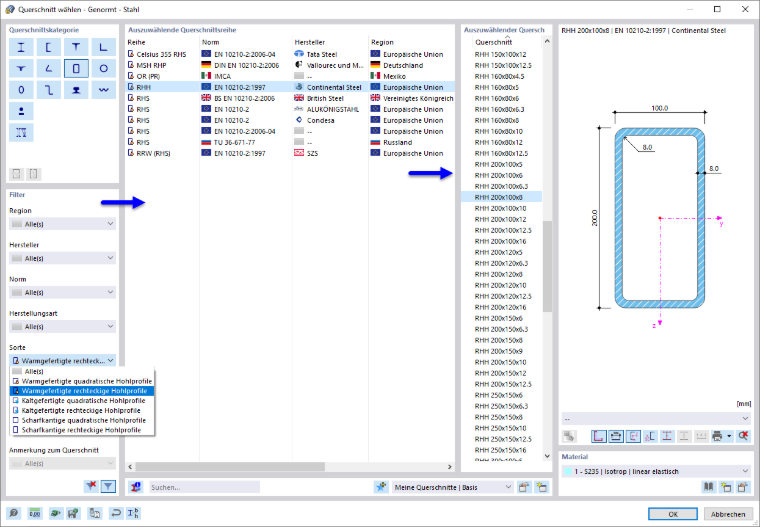Select the rectangular hollow section category
This screenshot has height=527, width=760.
click(x=76, y=68)
